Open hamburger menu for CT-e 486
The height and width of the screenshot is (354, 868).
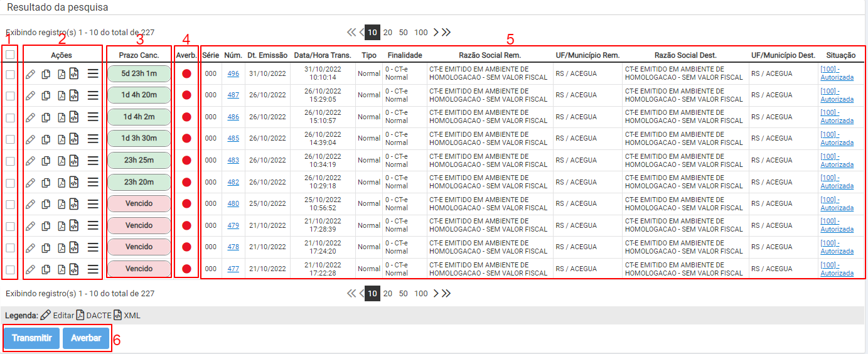point(93,117)
